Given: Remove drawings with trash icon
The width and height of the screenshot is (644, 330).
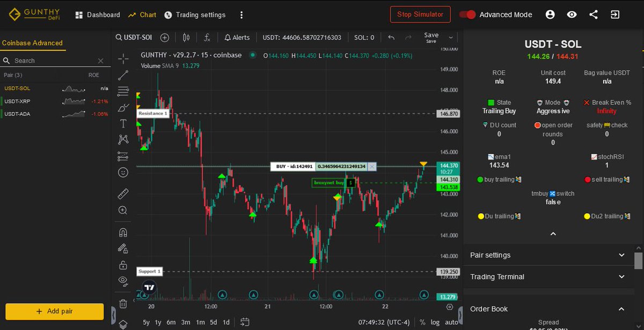Looking at the screenshot, I should click(x=123, y=303).
